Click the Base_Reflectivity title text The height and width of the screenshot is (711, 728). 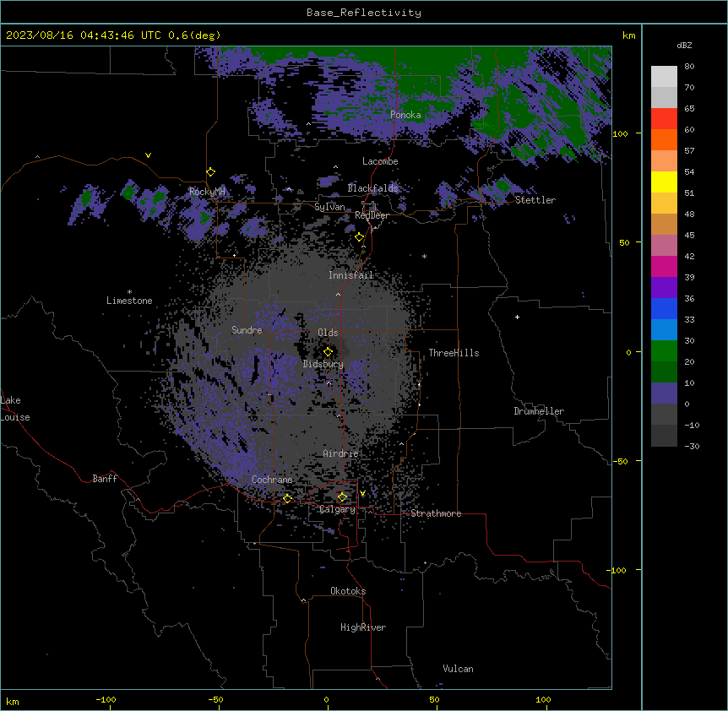pos(364,13)
